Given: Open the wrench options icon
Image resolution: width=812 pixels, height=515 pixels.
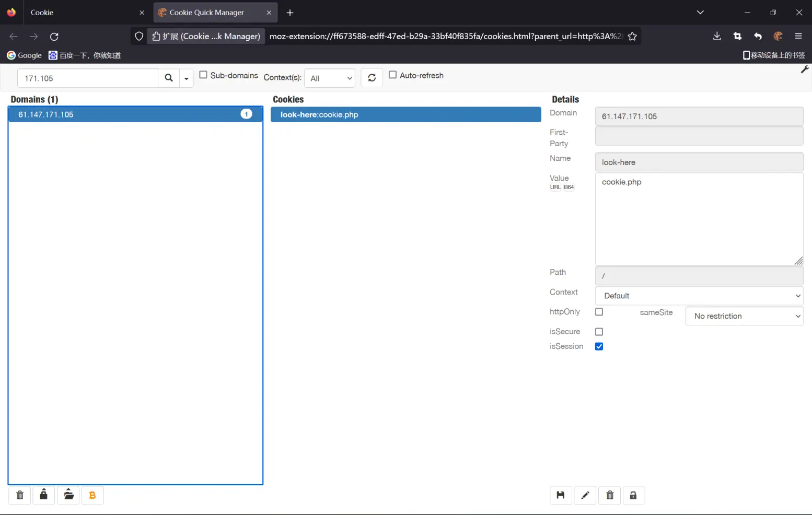Looking at the screenshot, I should coord(804,69).
